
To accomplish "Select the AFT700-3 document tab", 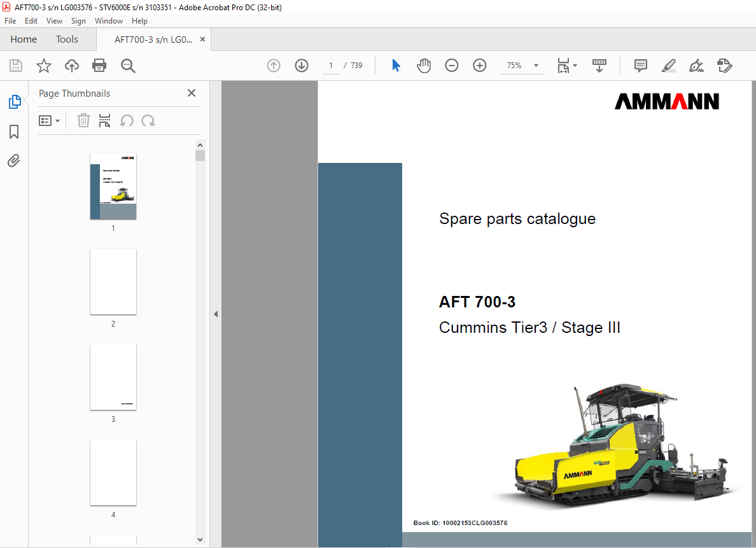I will [x=153, y=39].
